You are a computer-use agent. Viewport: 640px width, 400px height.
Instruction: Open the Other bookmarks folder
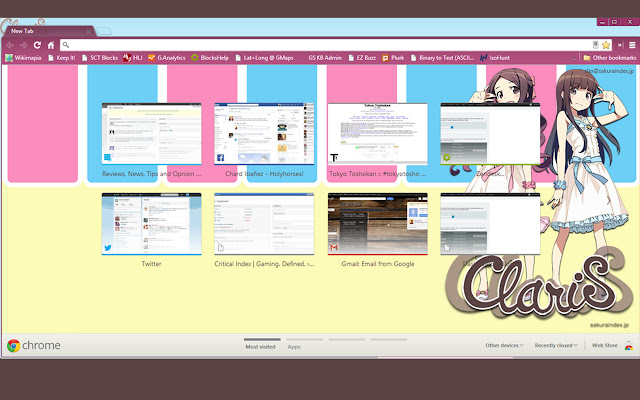610,58
